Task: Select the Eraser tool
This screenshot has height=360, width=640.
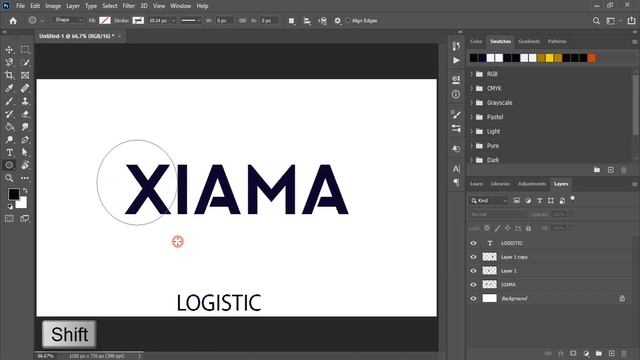Action: 25,114
